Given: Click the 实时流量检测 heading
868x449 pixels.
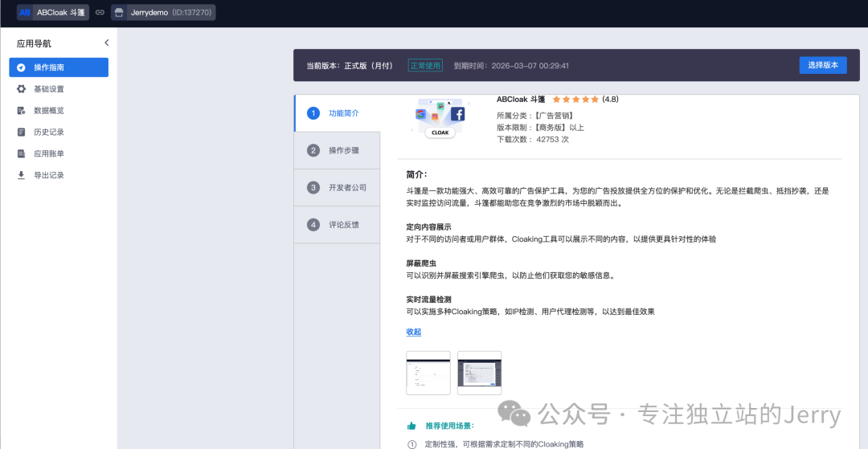Looking at the screenshot, I should click(428, 300).
